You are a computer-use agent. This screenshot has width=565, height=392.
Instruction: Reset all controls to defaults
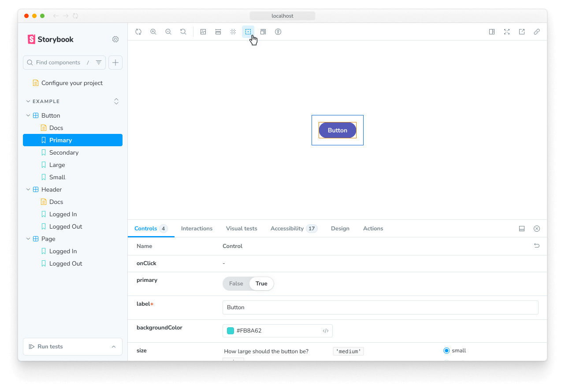coord(537,245)
